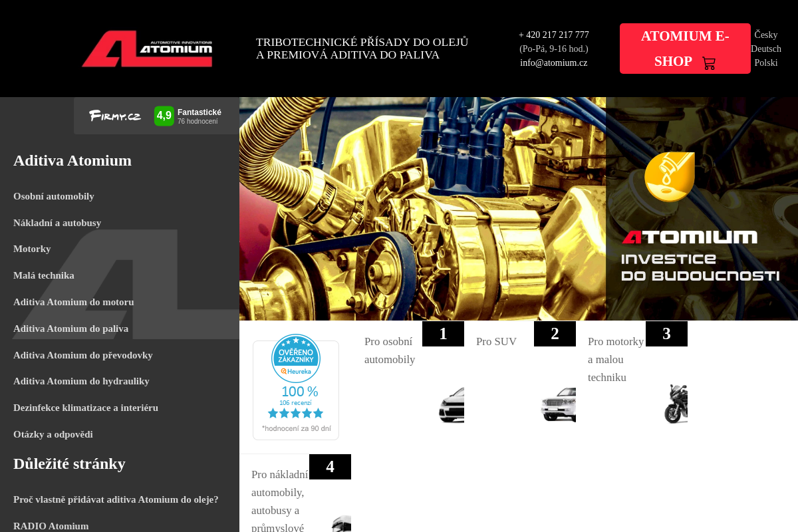
Task: Go to Aditiva Atomium do hydrauliky
Action: click(81, 381)
